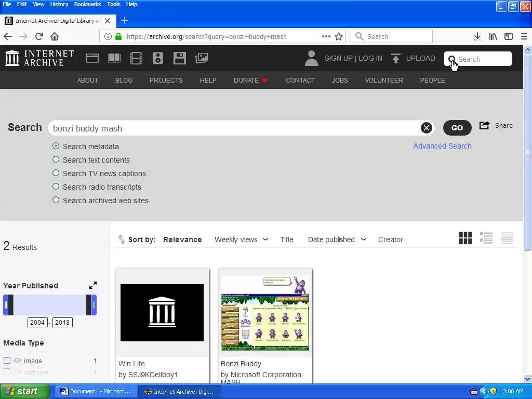Select Search text contents radio button

pos(56,159)
